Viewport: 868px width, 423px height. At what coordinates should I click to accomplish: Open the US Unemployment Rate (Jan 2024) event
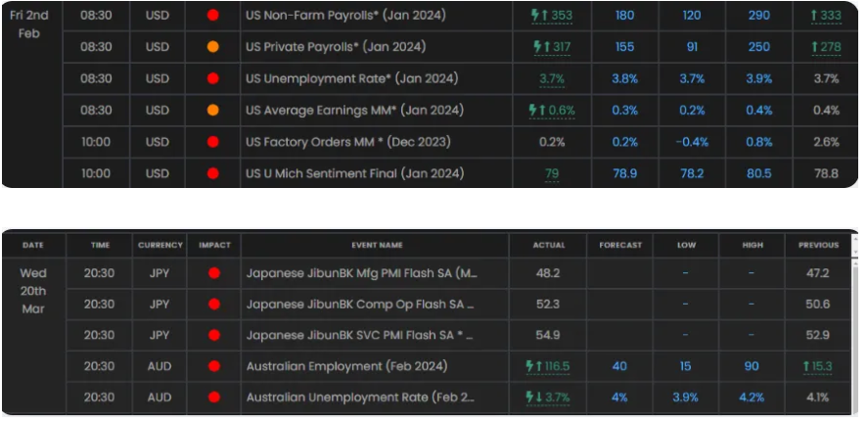(353, 78)
